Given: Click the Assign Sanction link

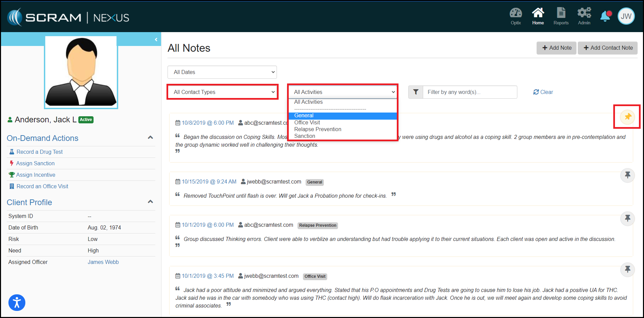Looking at the screenshot, I should (x=35, y=163).
